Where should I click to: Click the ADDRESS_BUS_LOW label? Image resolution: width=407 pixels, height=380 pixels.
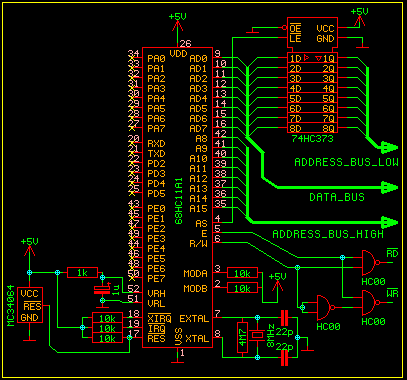click(x=346, y=162)
